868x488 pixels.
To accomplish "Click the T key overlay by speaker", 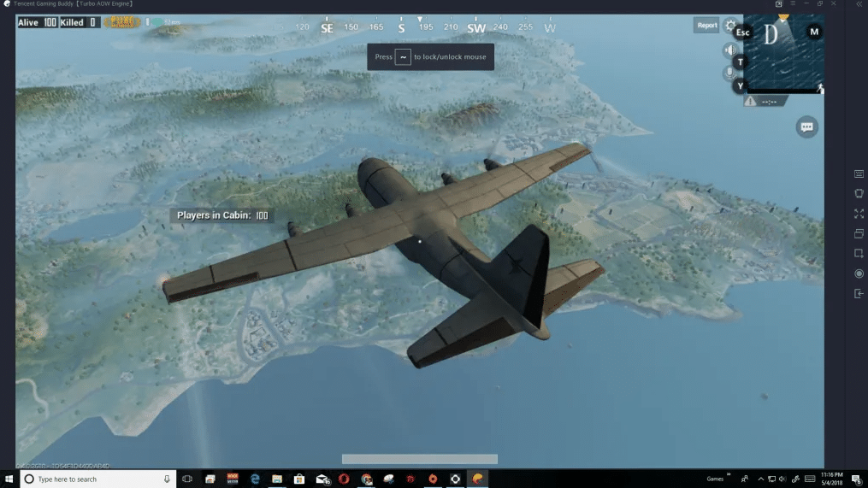I will coord(740,62).
